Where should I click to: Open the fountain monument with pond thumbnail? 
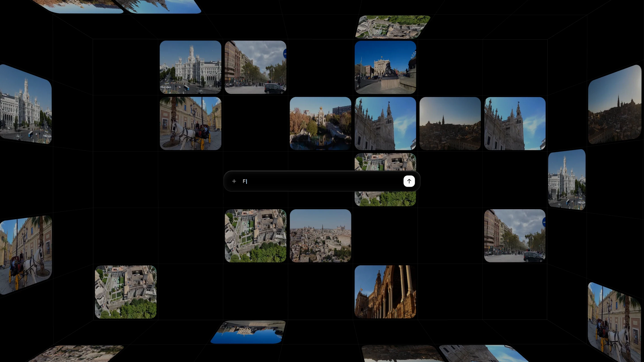[x=320, y=123]
